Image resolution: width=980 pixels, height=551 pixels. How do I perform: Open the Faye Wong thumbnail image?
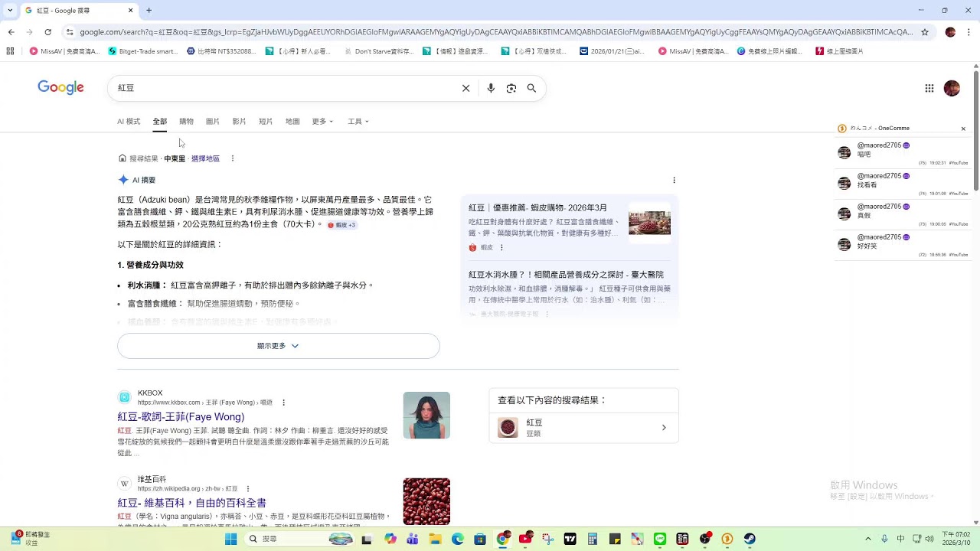(426, 416)
